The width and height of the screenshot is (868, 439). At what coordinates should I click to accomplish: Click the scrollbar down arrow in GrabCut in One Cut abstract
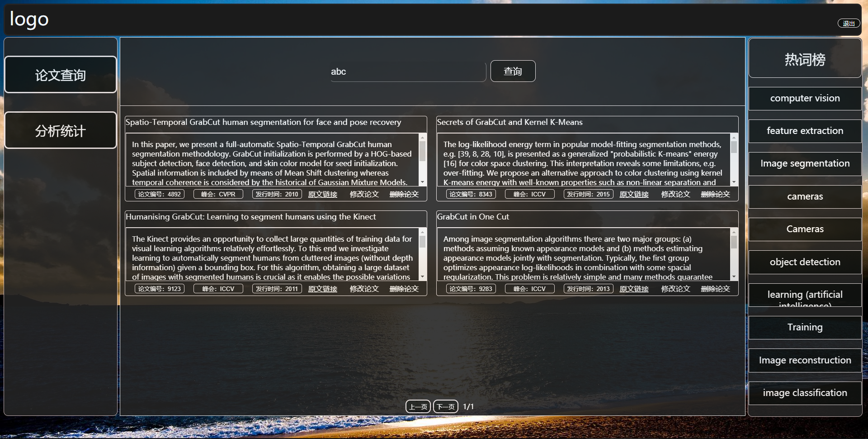coord(734,277)
